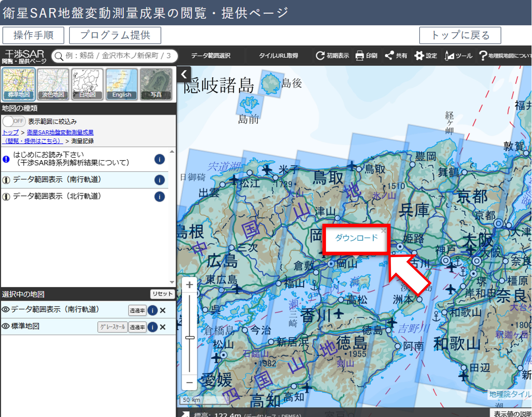The image size is (532, 417).
Task: Remove selected 標準地図 layer
Action: 163,327
